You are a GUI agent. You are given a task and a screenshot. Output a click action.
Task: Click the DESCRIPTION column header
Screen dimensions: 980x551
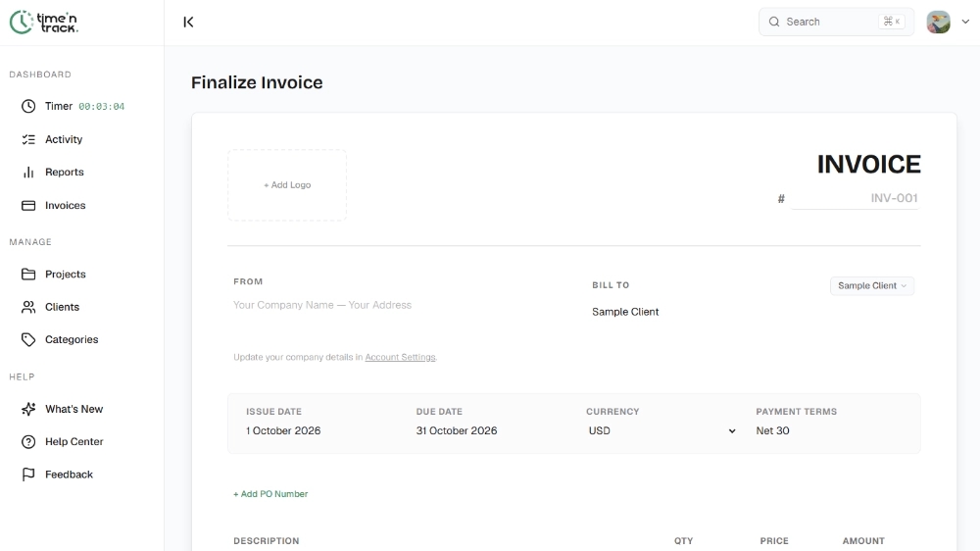pos(267,541)
